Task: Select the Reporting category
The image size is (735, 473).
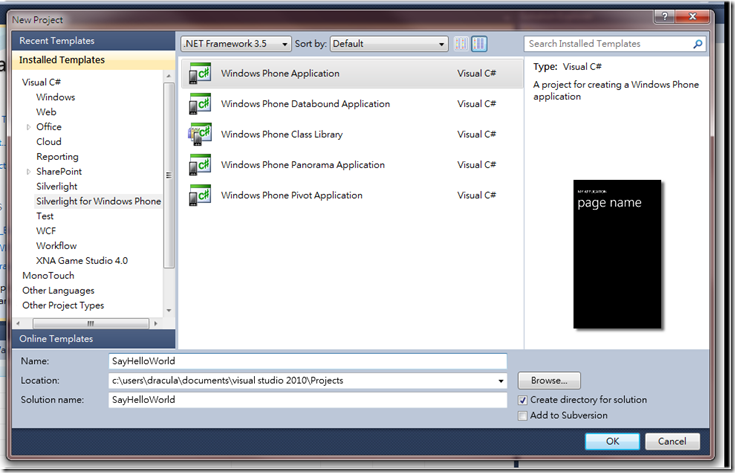Action: 57,157
